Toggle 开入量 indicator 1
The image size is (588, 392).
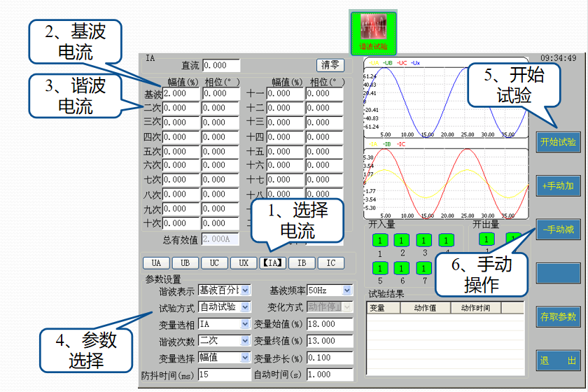(380, 241)
